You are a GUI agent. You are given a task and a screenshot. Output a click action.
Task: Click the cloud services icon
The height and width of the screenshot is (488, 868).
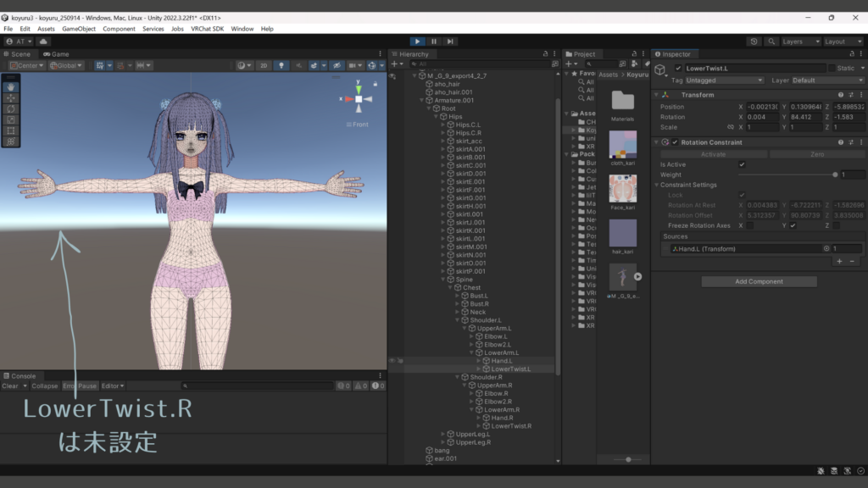[x=43, y=41]
